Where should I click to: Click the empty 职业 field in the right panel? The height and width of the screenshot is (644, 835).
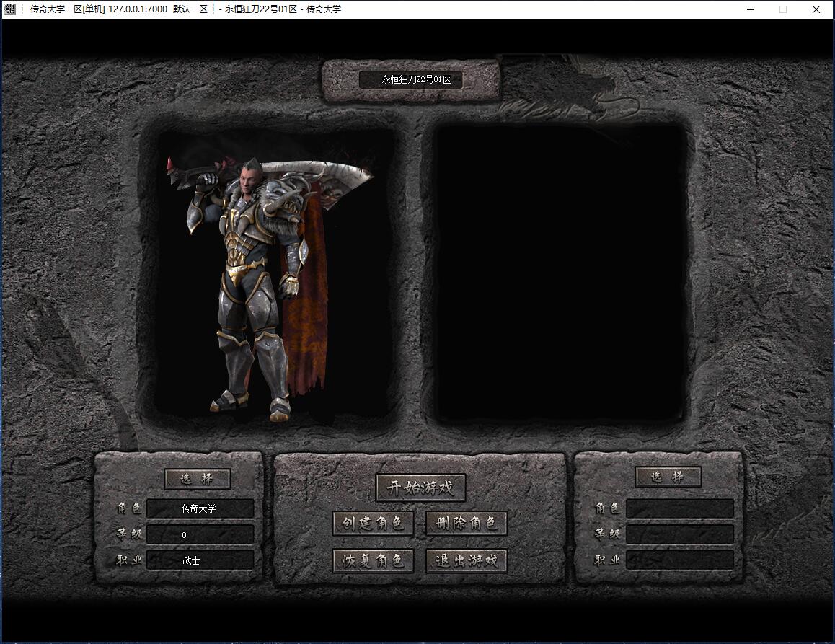tap(680, 560)
